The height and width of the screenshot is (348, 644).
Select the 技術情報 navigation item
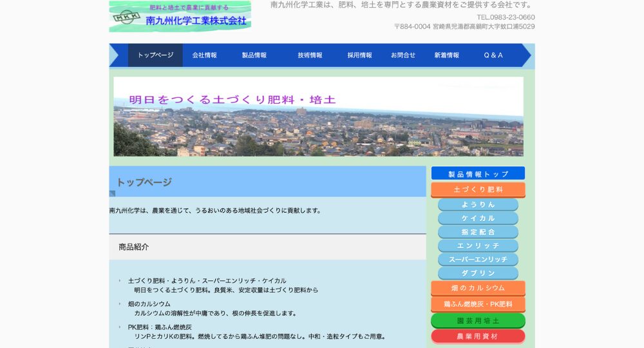[x=310, y=55]
